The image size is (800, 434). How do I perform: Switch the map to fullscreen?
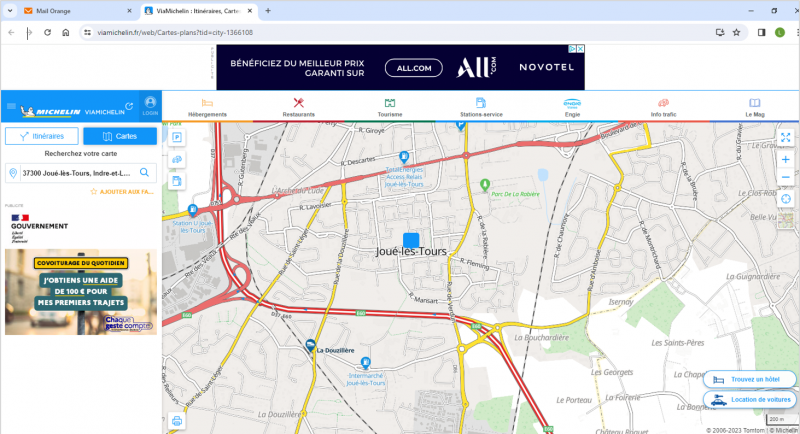[x=786, y=138]
